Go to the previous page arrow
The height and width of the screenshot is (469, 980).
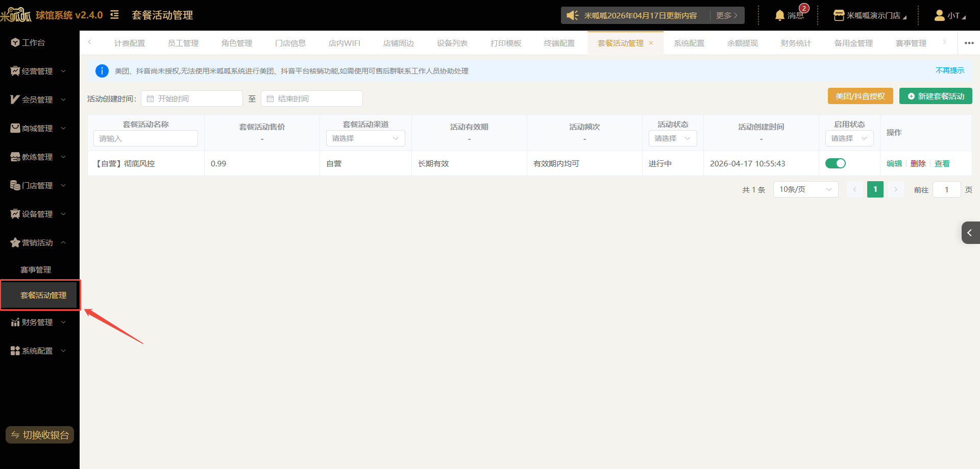point(854,189)
